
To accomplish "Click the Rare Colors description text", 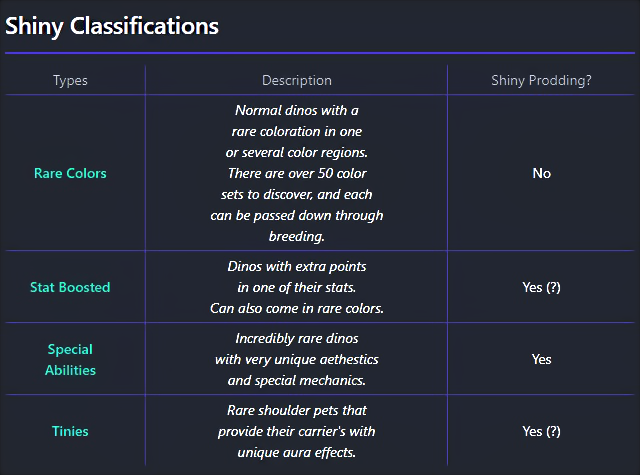I will tap(297, 173).
